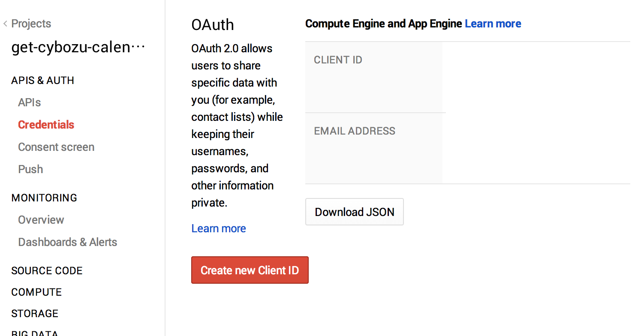Expand the STORAGE section
Image resolution: width=644 pixels, height=336 pixels.
click(x=35, y=314)
